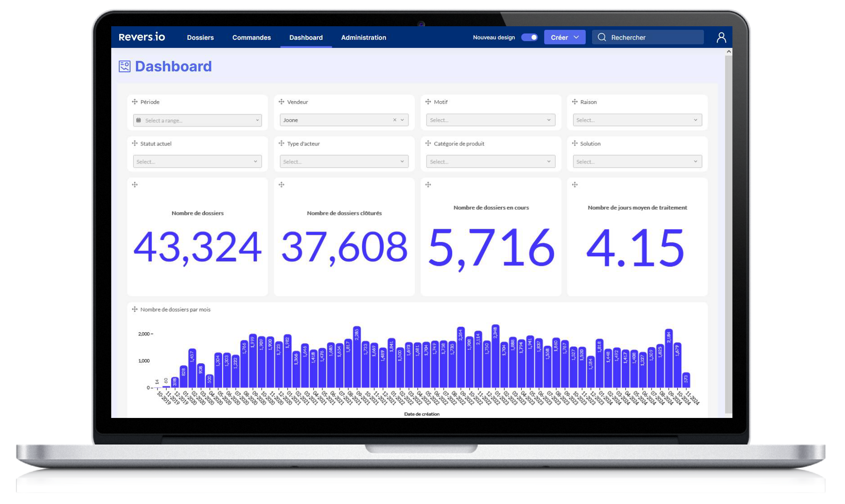Go to the Dossiers tab
845x504 pixels.
(200, 37)
